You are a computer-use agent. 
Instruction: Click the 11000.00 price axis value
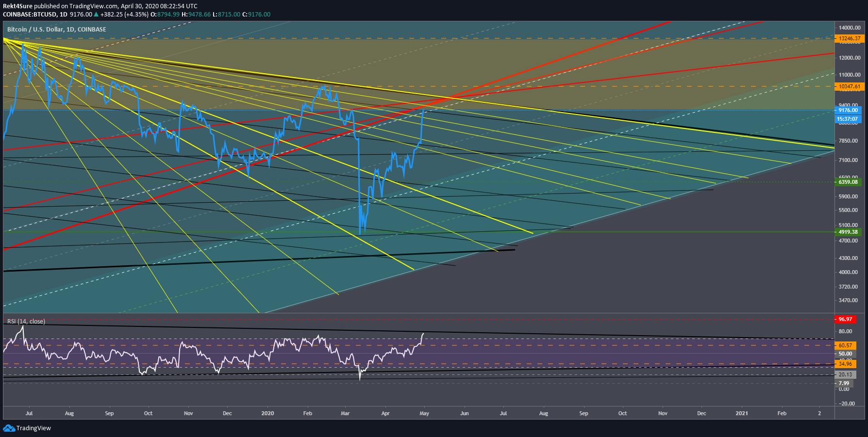coord(850,75)
